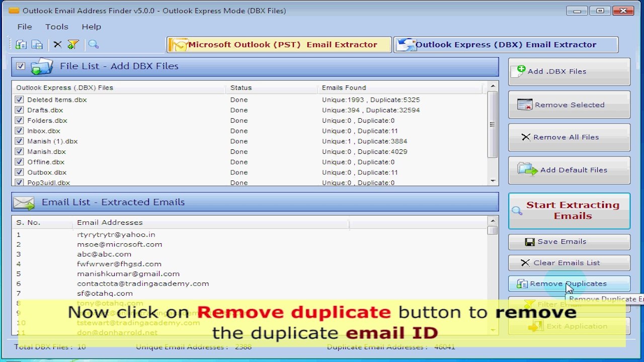
Task: Click Clear Emails List button
Action: click(569, 263)
